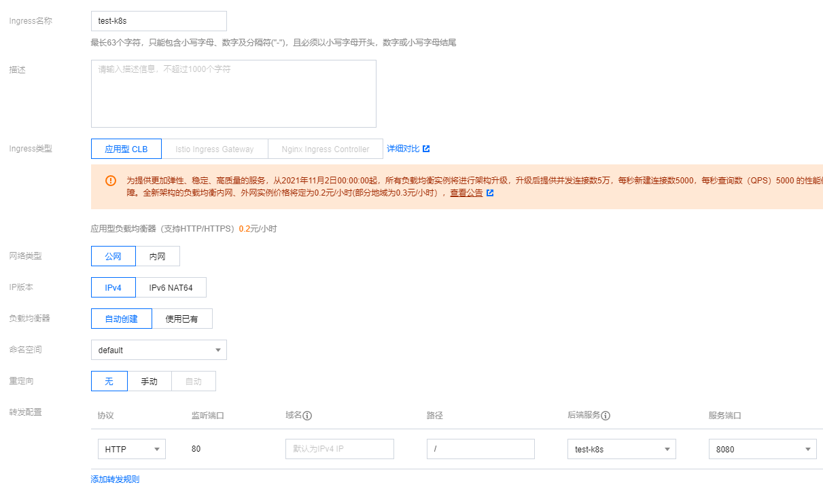Set redirect to 手动
This screenshot has width=823, height=504.
click(149, 381)
